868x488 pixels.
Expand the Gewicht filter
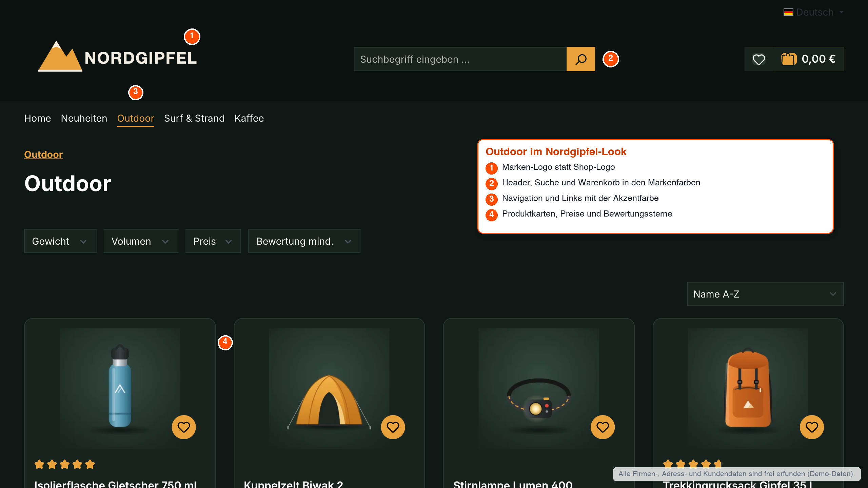tap(60, 241)
